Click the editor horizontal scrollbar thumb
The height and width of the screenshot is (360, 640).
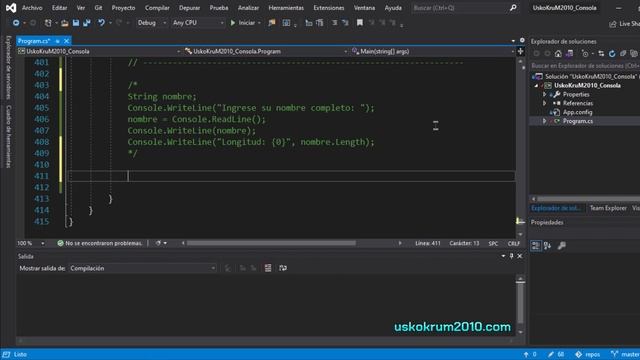[271, 243]
